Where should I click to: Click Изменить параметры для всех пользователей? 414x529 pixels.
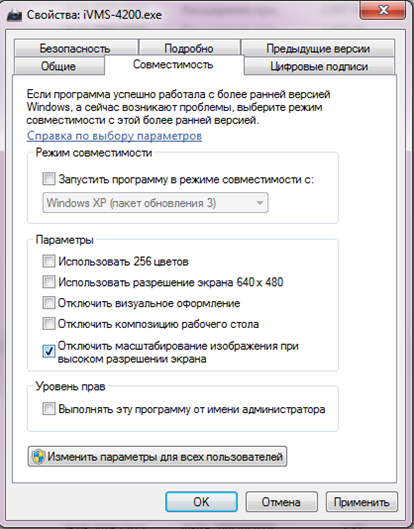[157, 457]
